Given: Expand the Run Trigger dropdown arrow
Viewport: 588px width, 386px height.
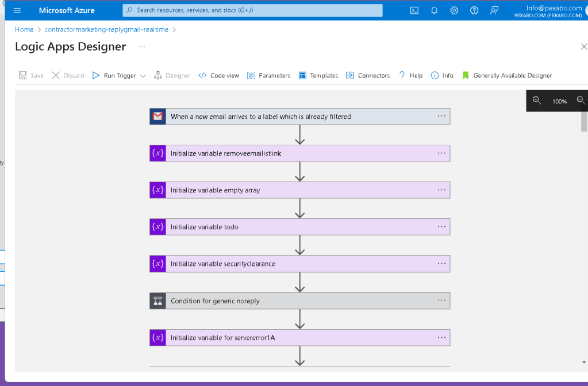Looking at the screenshot, I should pos(143,76).
